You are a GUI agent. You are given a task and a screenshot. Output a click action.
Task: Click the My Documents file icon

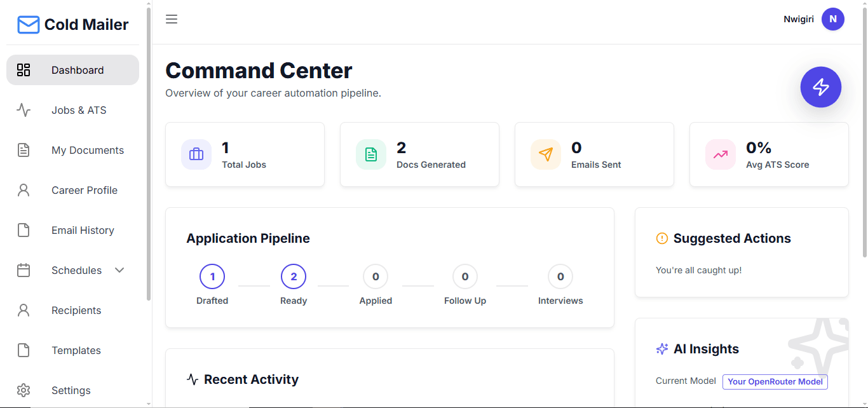[24, 150]
